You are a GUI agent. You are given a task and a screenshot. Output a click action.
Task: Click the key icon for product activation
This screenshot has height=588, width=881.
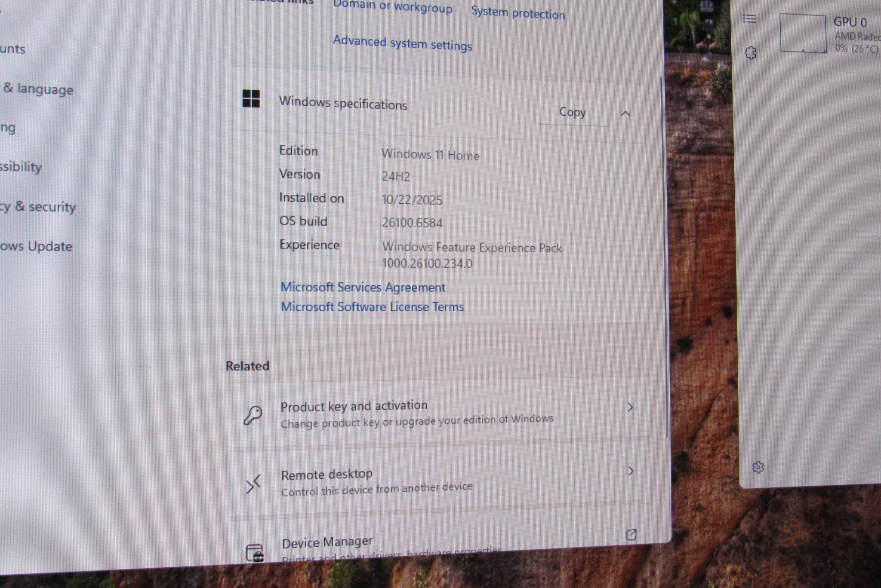pyautogui.click(x=253, y=415)
